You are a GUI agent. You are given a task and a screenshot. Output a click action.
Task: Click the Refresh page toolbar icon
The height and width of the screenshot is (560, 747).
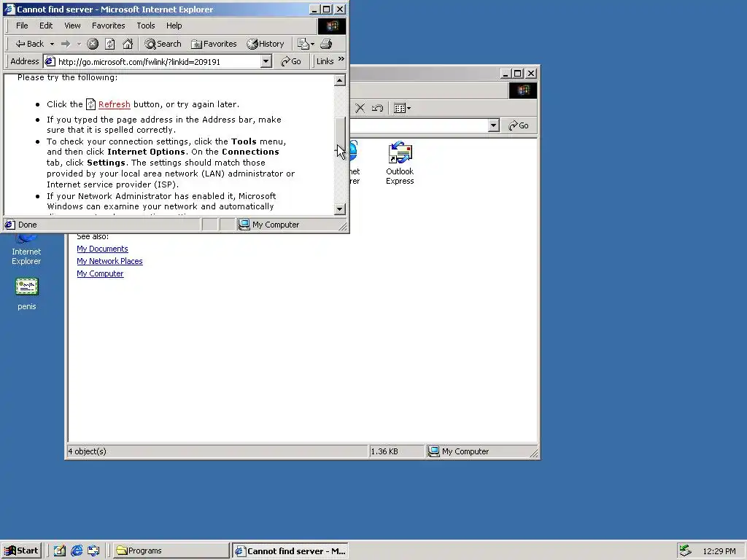pos(110,44)
